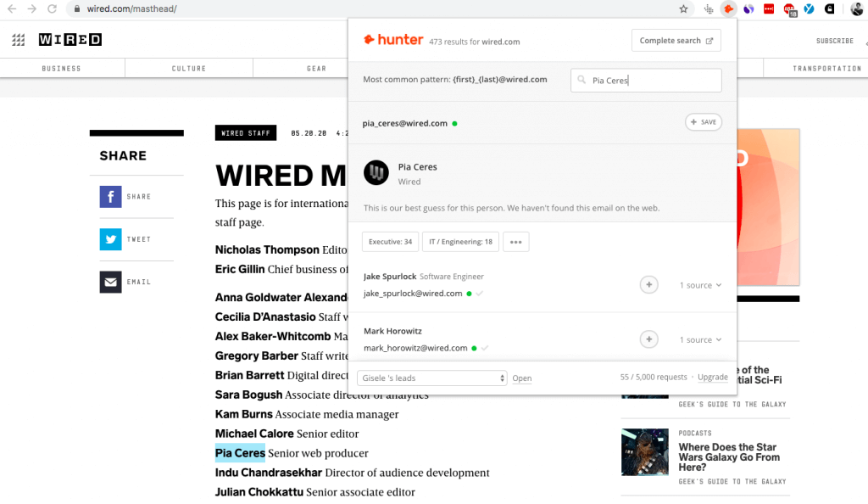Add Jake Spurlock to leads with plus icon
Screen dimensions: 868x504
click(648, 285)
